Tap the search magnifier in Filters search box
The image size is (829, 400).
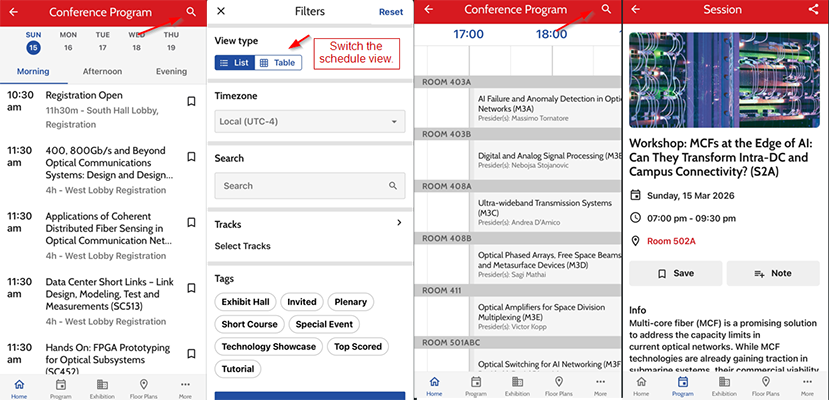393,185
